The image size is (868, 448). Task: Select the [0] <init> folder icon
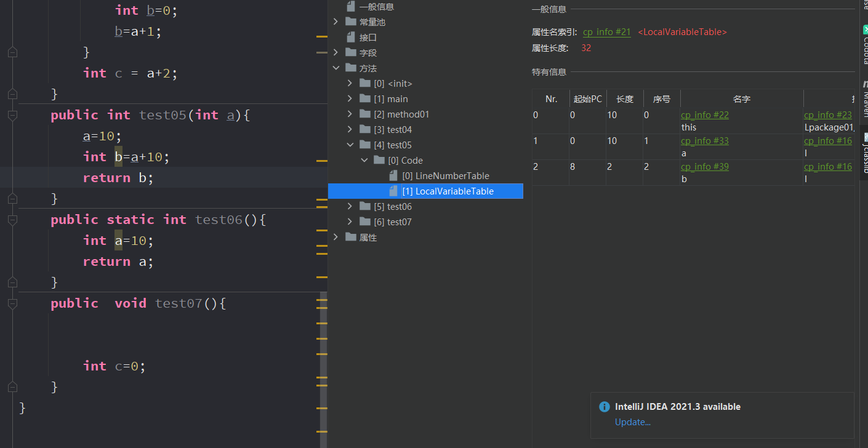365,83
